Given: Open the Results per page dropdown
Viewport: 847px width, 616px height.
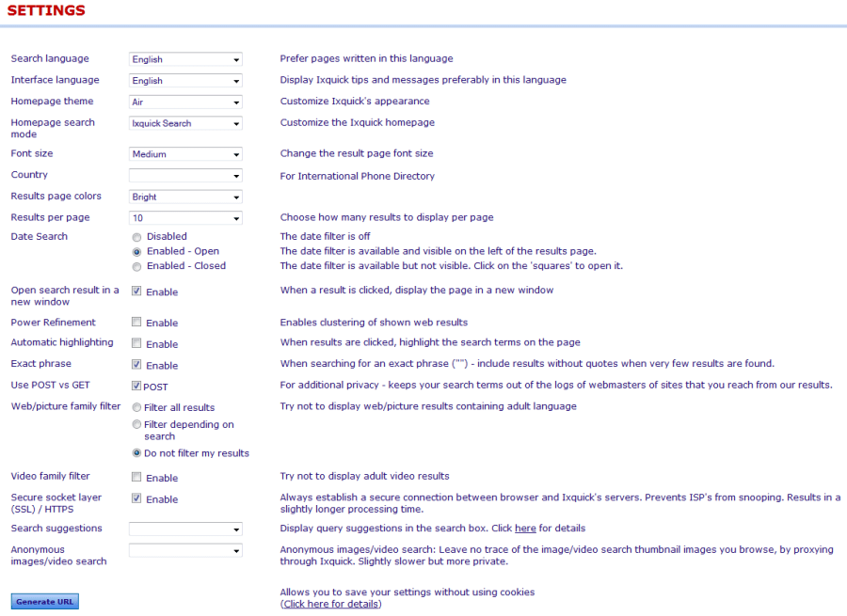Looking at the screenshot, I should [185, 218].
